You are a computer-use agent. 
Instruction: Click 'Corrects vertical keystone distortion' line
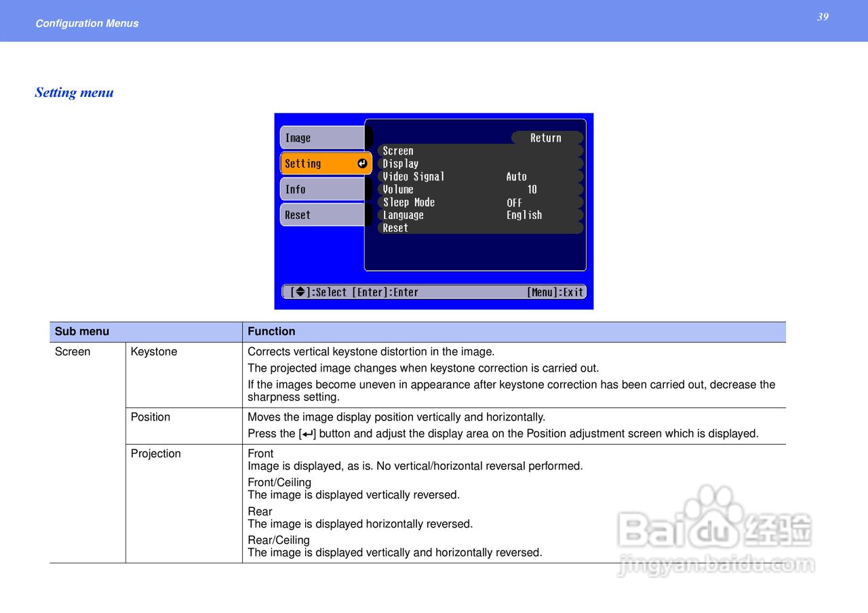(x=371, y=351)
